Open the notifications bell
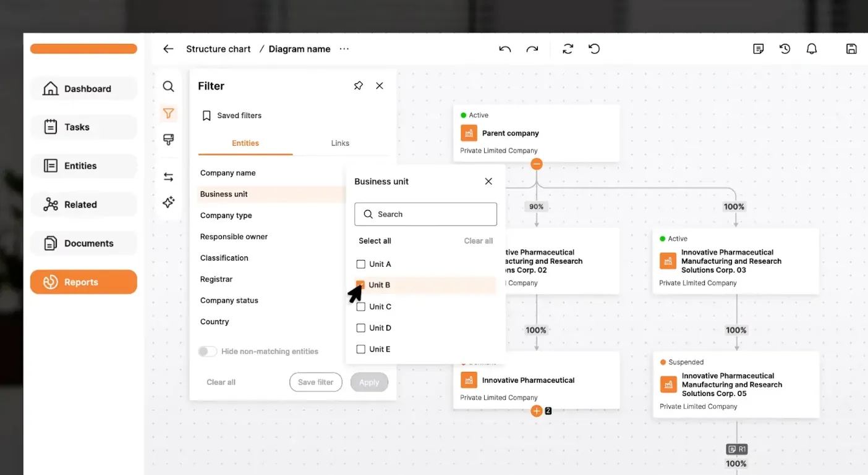The width and height of the screenshot is (868, 475). pos(812,49)
